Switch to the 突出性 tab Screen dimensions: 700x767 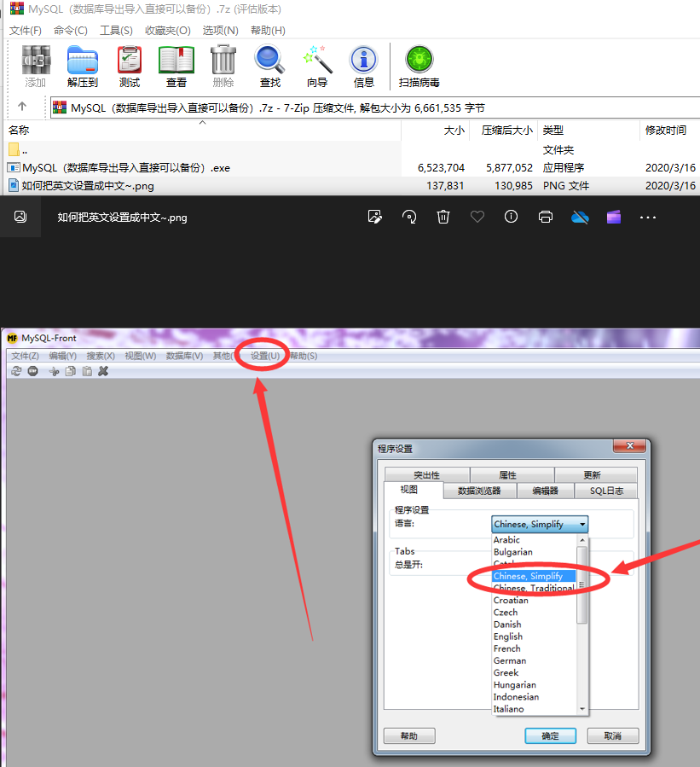427,475
